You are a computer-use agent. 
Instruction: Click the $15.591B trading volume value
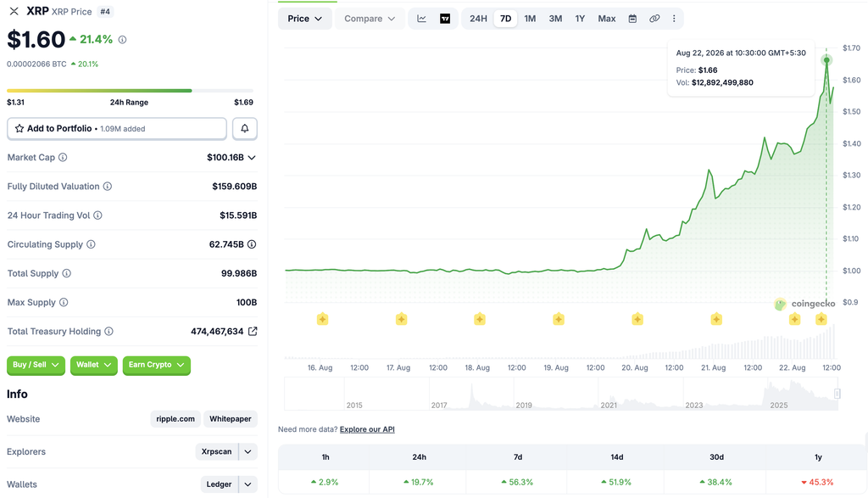point(238,215)
